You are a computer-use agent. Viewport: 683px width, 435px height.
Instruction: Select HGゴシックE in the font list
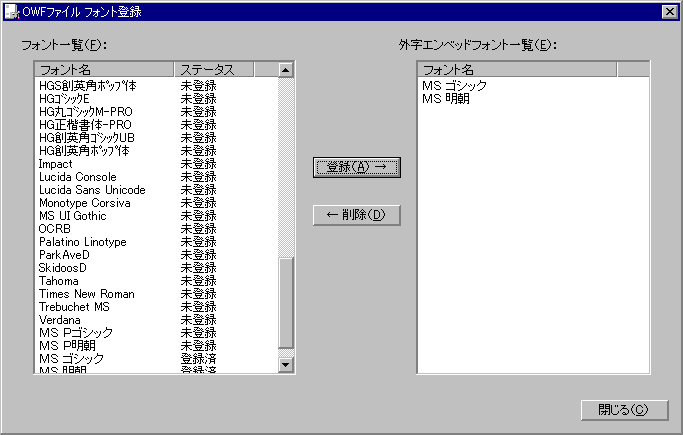64,99
